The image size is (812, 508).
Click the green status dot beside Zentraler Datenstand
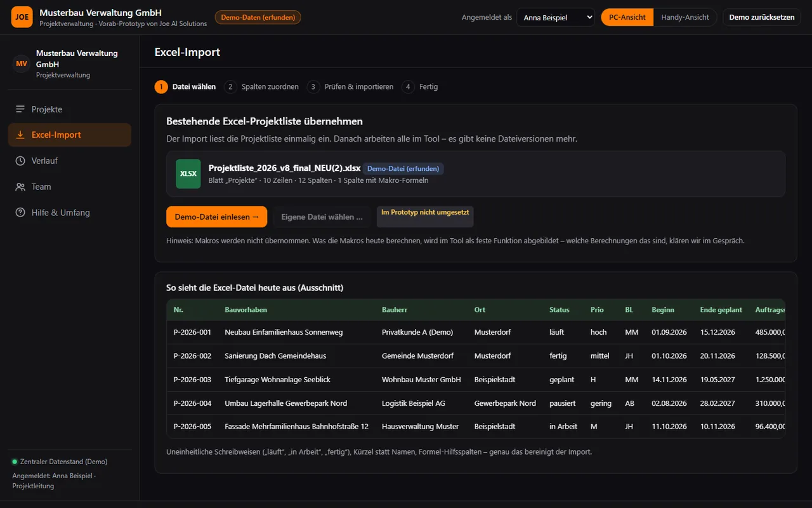[15, 462]
